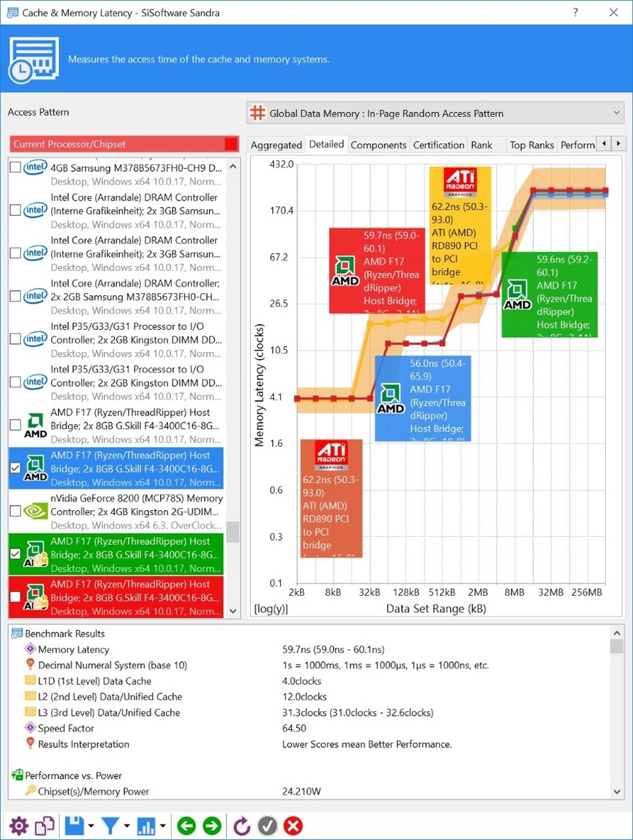The image size is (633, 840).
Task: Click the right tab-scroll arrow
Action: (x=619, y=144)
